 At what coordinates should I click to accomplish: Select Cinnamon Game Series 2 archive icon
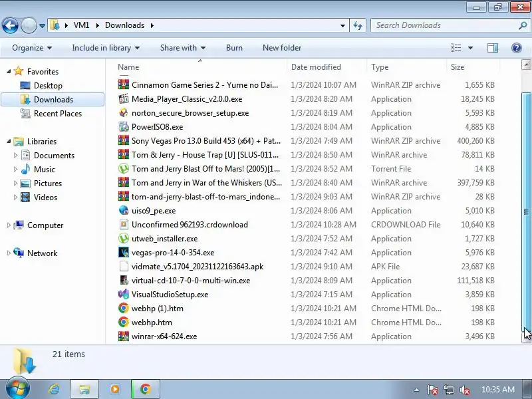124,84
